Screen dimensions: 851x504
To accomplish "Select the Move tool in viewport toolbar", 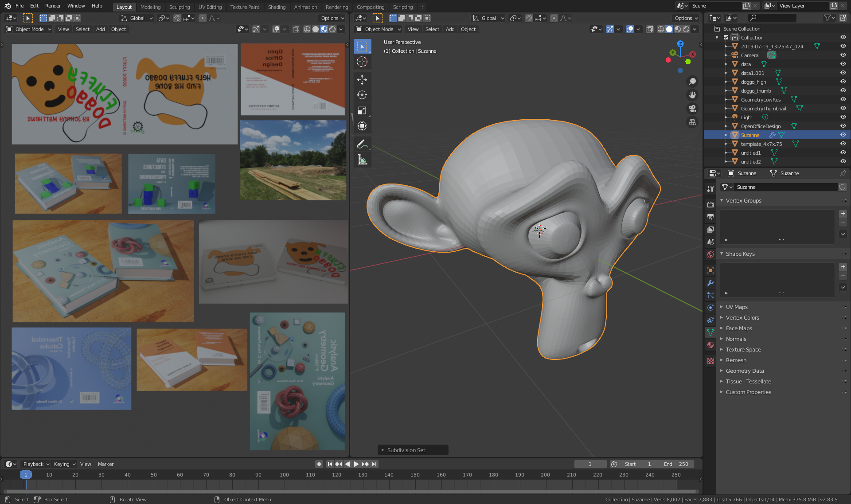I will pos(362,80).
